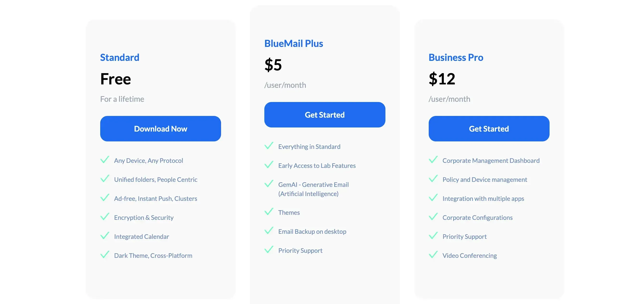
Task: Click the checkmark beside Email Backup on desktop
Action: coord(269,230)
